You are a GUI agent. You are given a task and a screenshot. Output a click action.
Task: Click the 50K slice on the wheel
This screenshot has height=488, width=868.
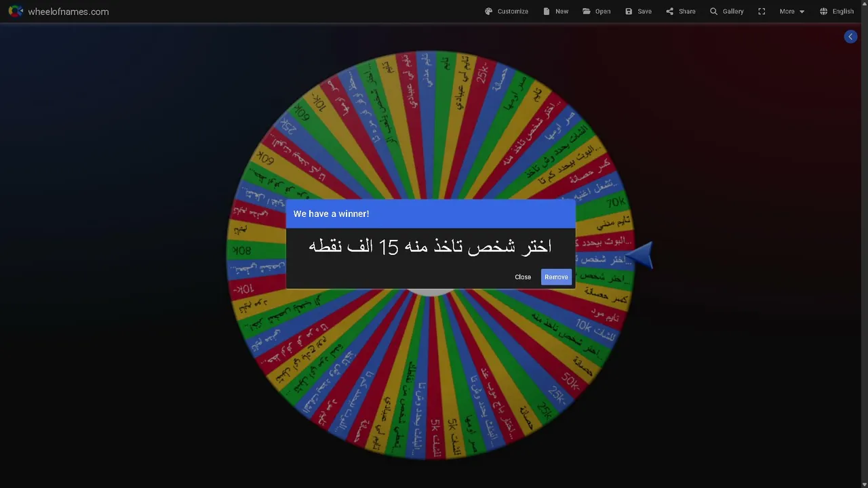coord(570,382)
